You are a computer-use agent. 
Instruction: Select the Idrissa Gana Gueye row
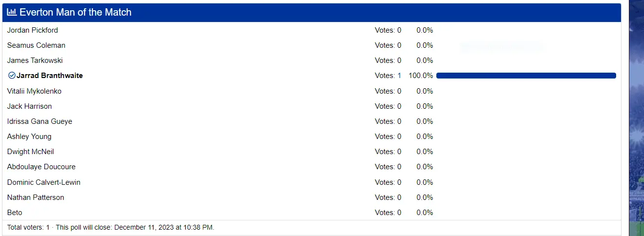tap(40, 121)
